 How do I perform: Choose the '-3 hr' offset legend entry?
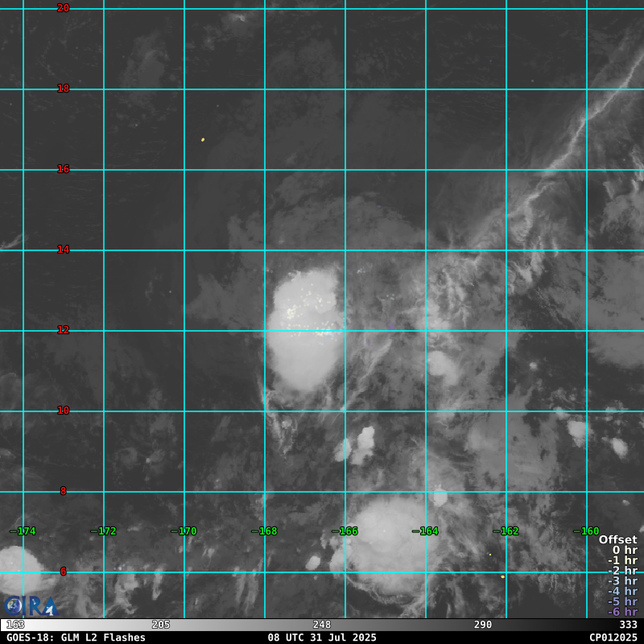621,581
